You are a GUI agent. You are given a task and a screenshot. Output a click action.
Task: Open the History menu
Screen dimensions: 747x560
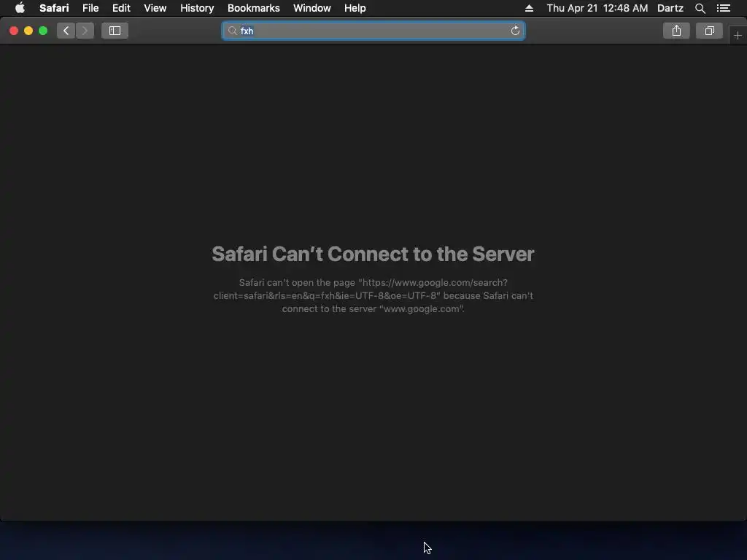coord(197,8)
